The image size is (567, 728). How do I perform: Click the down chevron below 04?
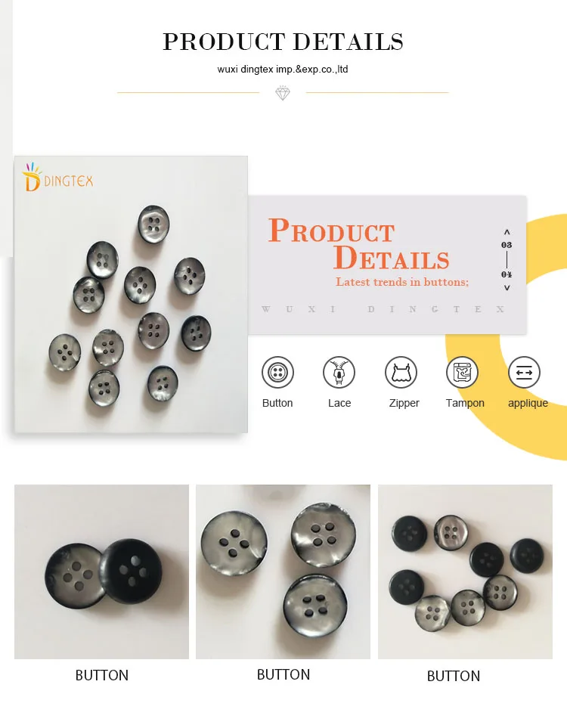507,287
